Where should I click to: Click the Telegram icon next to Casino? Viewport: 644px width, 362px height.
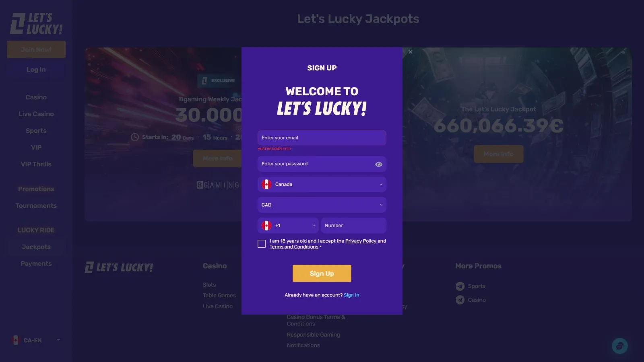[460, 300]
